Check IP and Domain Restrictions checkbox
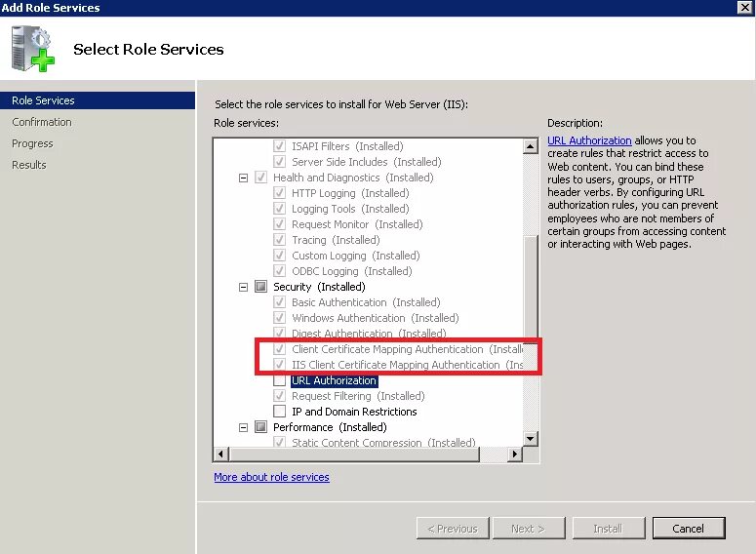Screen dimensions: 756x554 (x=279, y=412)
